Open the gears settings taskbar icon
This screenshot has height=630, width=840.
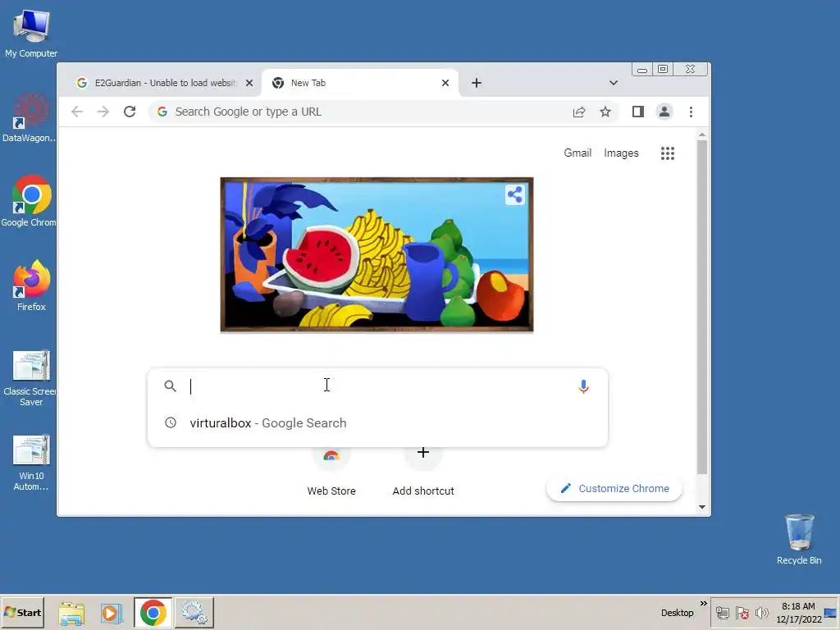click(x=194, y=613)
